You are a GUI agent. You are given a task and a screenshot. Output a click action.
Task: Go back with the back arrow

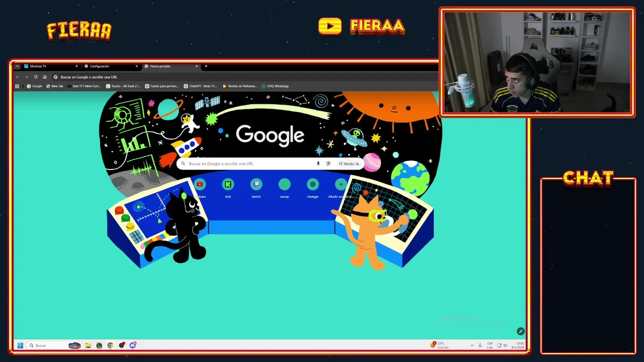18,77
